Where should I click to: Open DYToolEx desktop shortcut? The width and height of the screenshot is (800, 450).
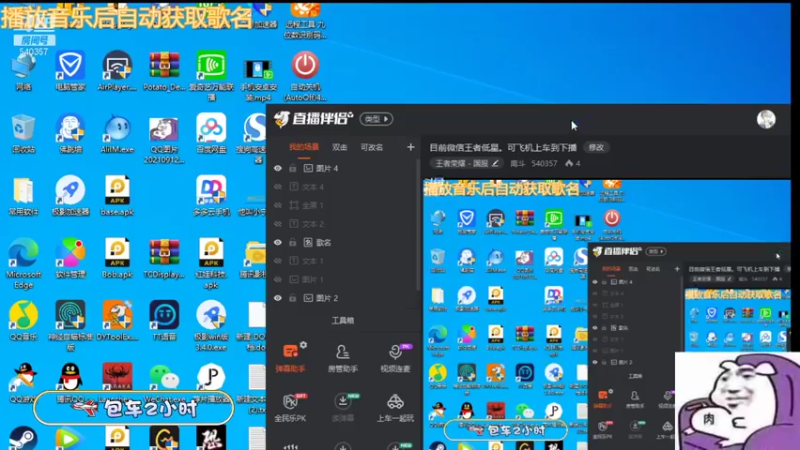click(117, 321)
